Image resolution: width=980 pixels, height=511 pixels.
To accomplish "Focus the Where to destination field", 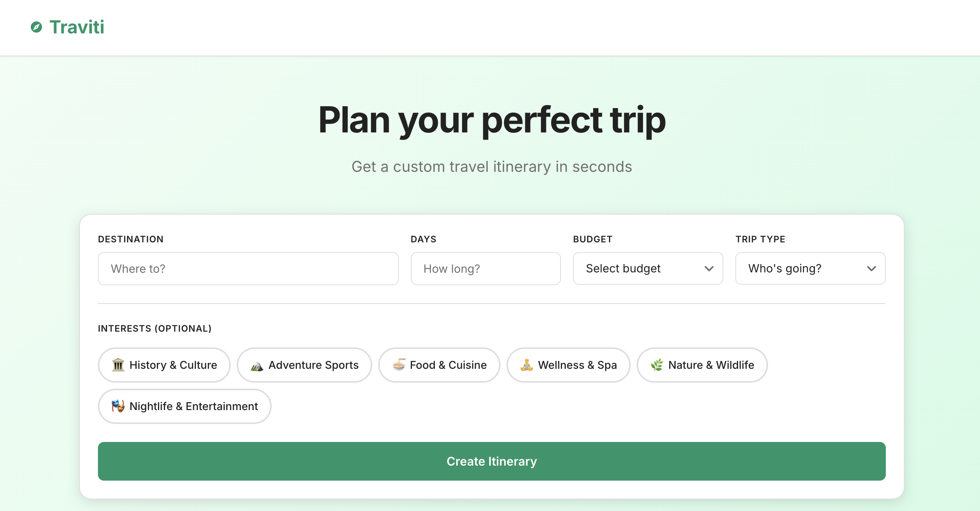I will [248, 269].
